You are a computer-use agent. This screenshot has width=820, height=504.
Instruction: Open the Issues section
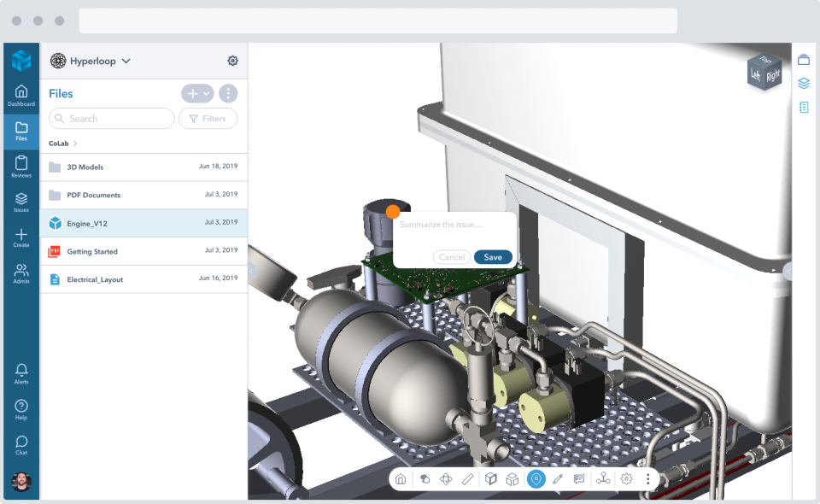(20, 202)
